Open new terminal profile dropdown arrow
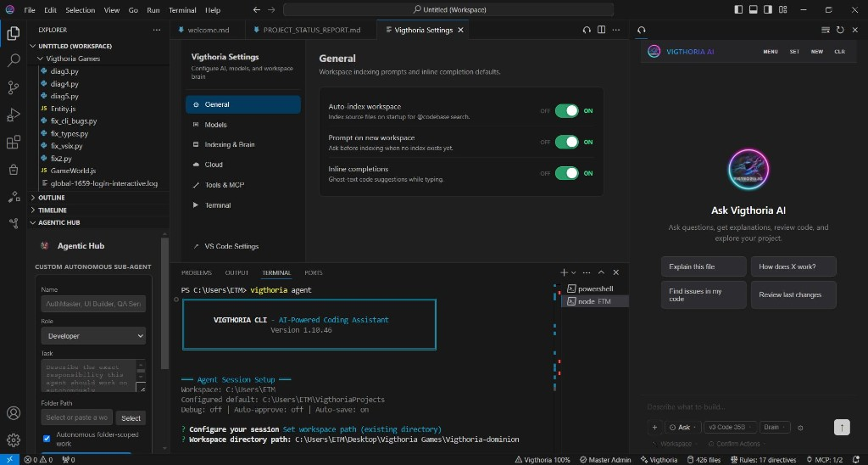 click(x=574, y=272)
